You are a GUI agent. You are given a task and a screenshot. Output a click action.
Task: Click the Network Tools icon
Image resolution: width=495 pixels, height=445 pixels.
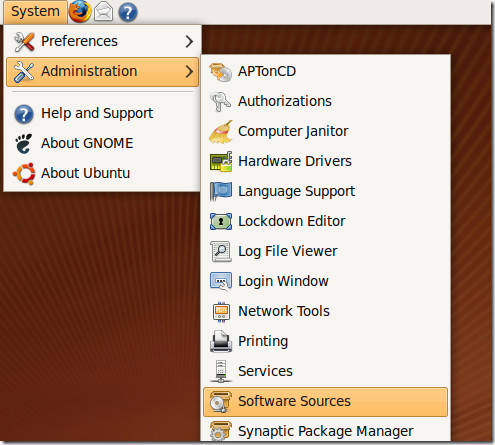tap(221, 312)
